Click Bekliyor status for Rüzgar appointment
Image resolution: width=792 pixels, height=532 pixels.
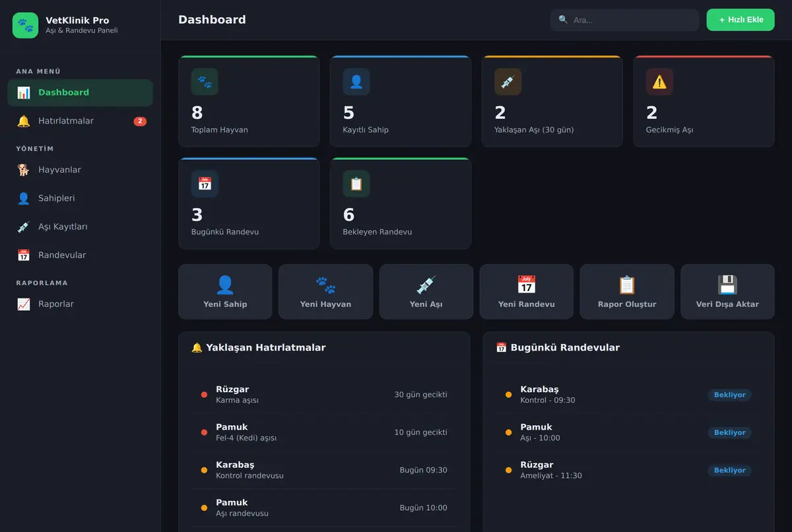point(730,470)
